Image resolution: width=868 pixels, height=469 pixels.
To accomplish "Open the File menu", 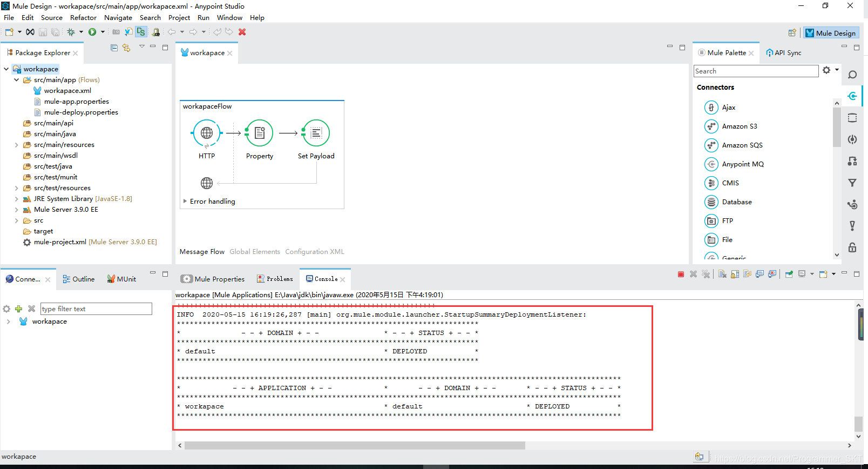I will pos(9,18).
